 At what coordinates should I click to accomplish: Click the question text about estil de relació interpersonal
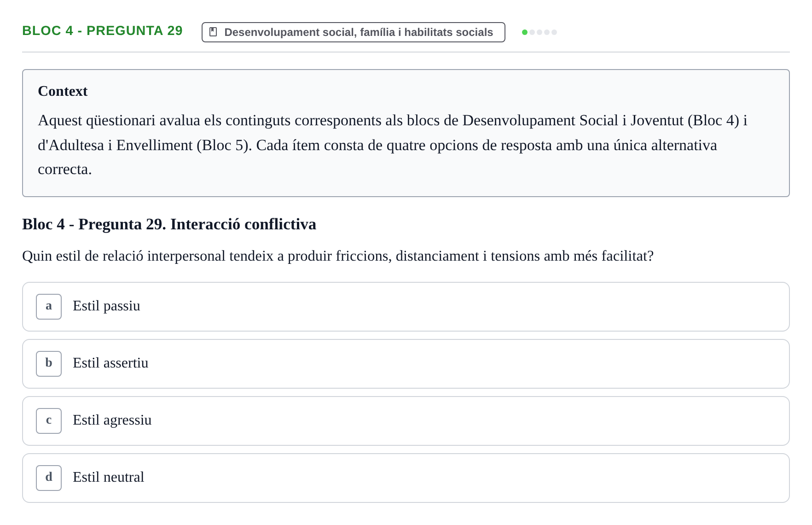coord(338,256)
